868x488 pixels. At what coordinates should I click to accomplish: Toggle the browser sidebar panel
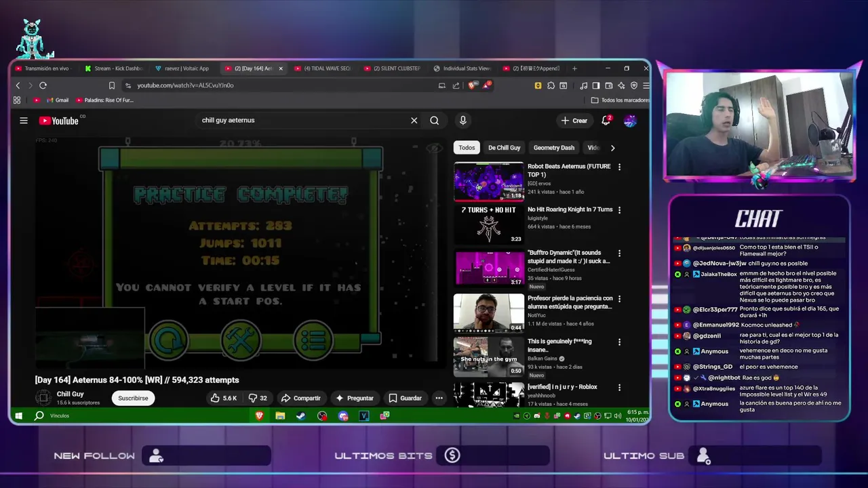coord(596,85)
